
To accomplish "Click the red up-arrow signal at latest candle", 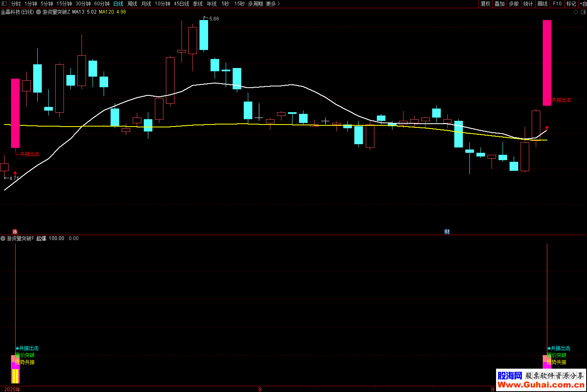I will [x=547, y=128].
